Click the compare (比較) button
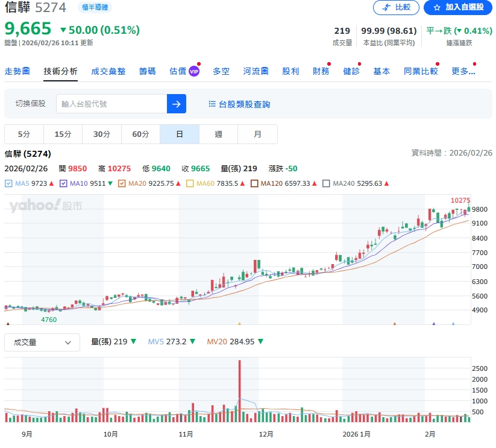This screenshot has width=496, height=448. point(396,7)
